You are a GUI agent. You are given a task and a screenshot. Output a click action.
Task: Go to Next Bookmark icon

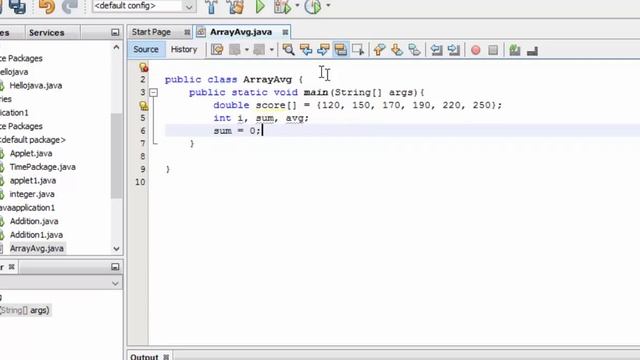pos(397,50)
